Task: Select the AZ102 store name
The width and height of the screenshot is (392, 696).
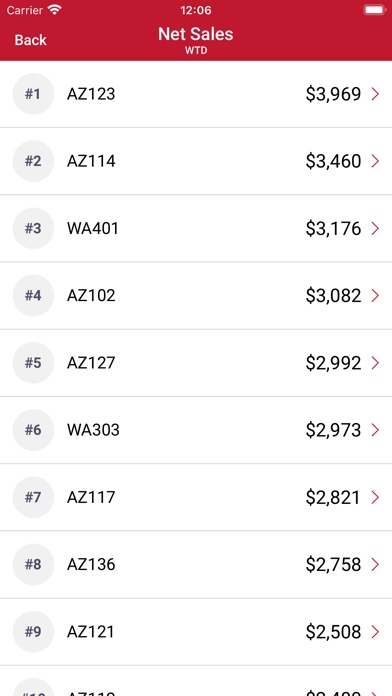Action: 91,296
